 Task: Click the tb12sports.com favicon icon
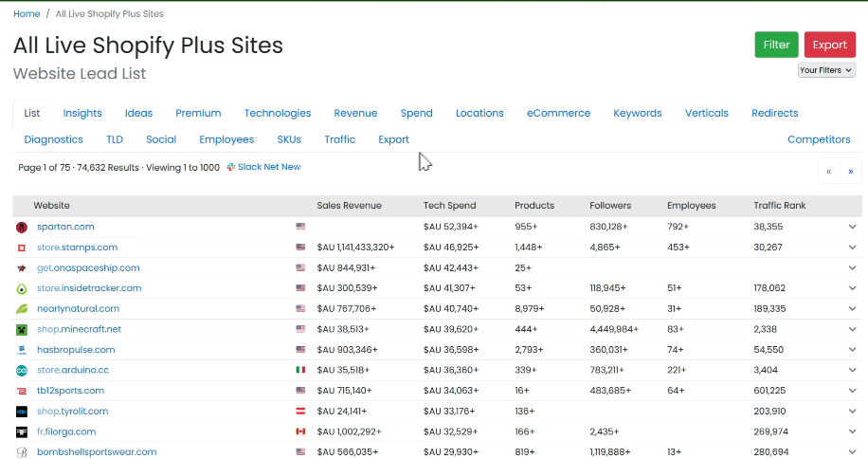[22, 391]
